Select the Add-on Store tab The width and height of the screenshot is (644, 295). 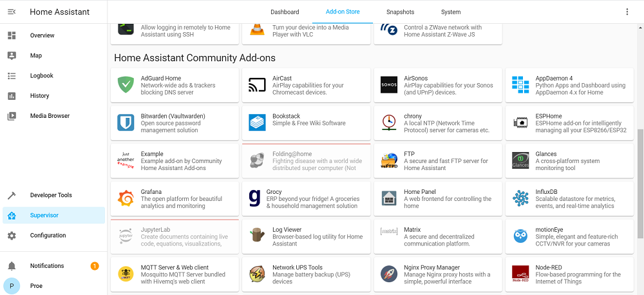pyautogui.click(x=343, y=12)
